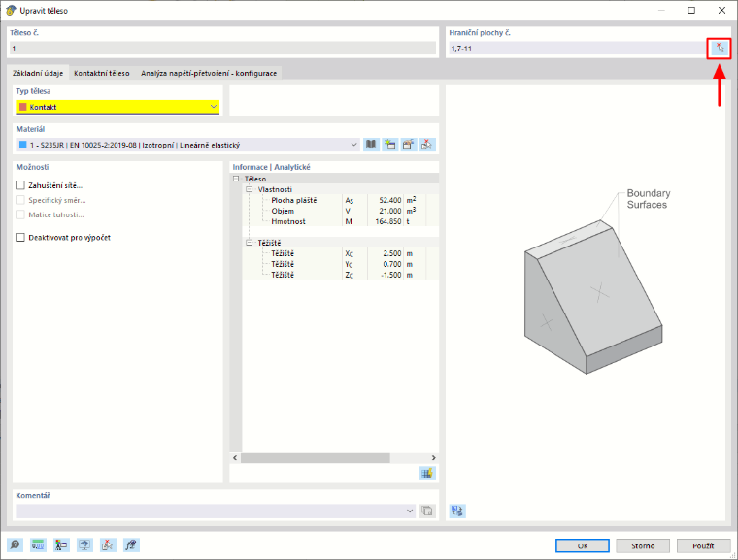Click the units and decimals 0.00 icon

coord(38,544)
